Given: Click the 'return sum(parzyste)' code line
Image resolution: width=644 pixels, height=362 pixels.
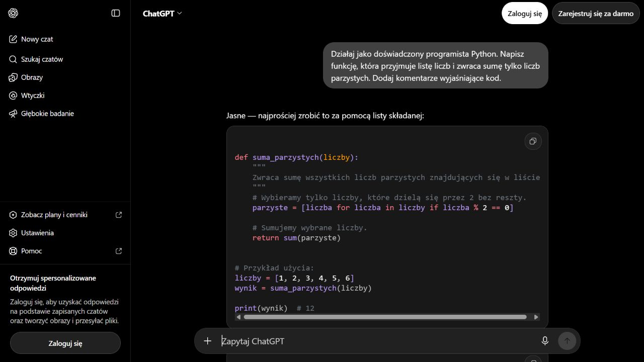Looking at the screenshot, I should 296,238.
